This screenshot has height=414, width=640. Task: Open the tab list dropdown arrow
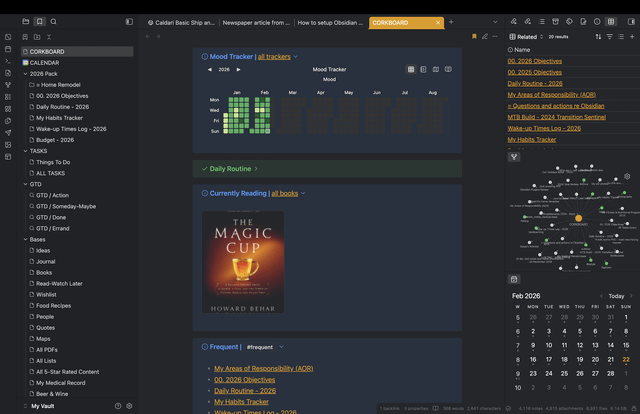tap(495, 22)
